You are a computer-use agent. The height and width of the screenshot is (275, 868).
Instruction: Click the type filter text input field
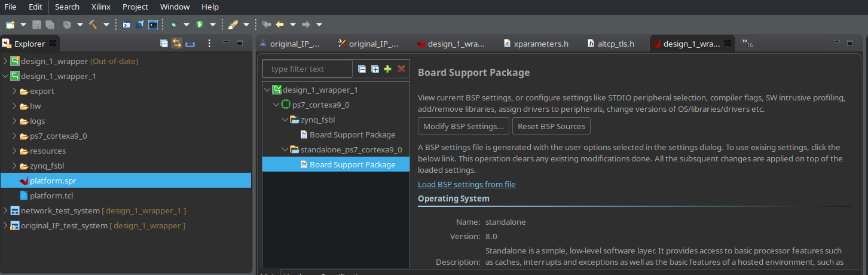[307, 69]
